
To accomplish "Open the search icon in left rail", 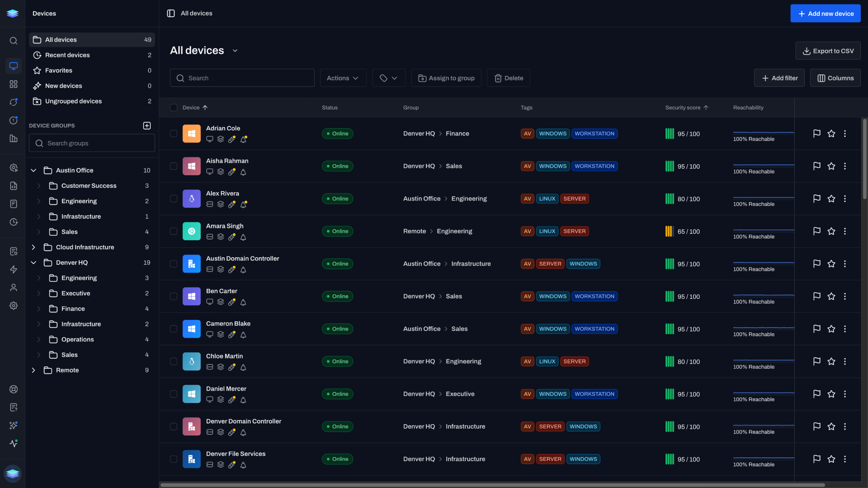I will (x=14, y=41).
